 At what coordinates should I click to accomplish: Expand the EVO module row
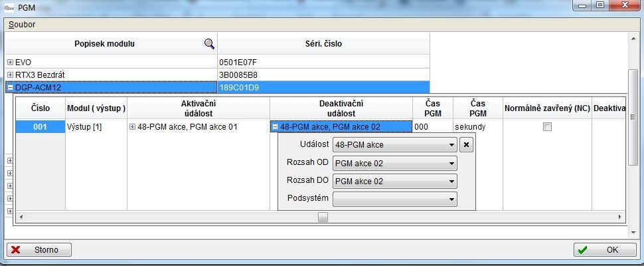pyautogui.click(x=10, y=63)
